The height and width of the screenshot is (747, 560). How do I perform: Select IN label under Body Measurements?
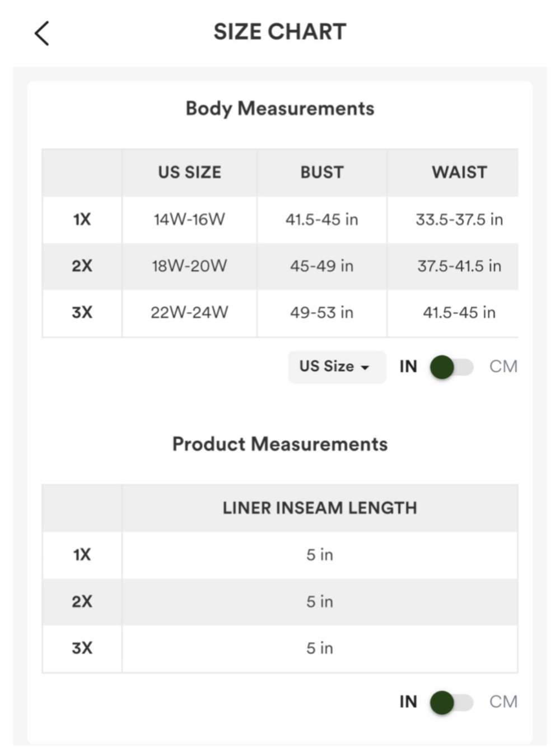click(408, 366)
